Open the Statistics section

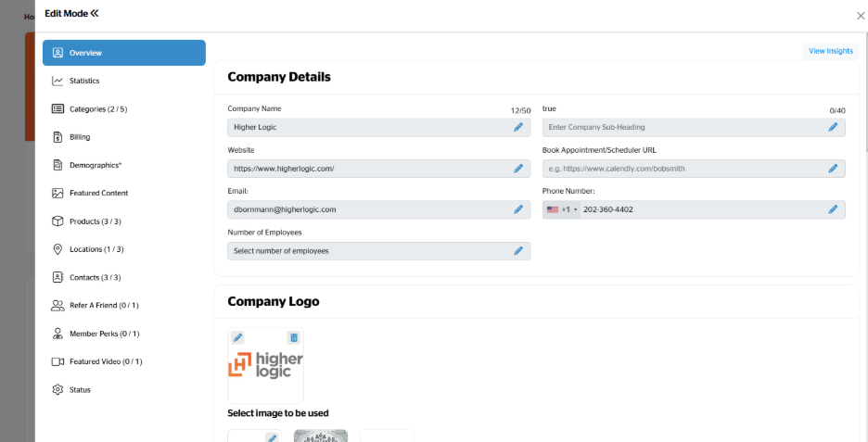click(84, 81)
